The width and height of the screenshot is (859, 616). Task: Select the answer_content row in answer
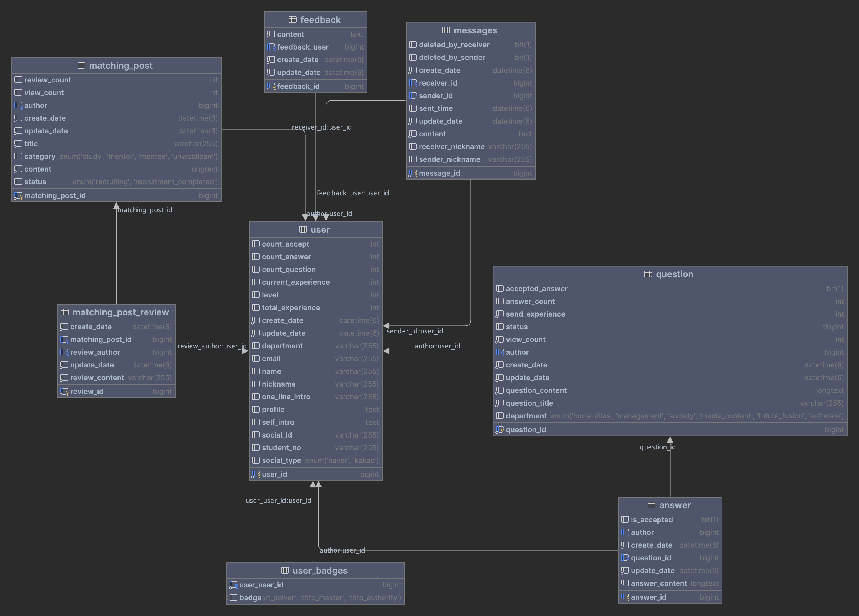670,583
